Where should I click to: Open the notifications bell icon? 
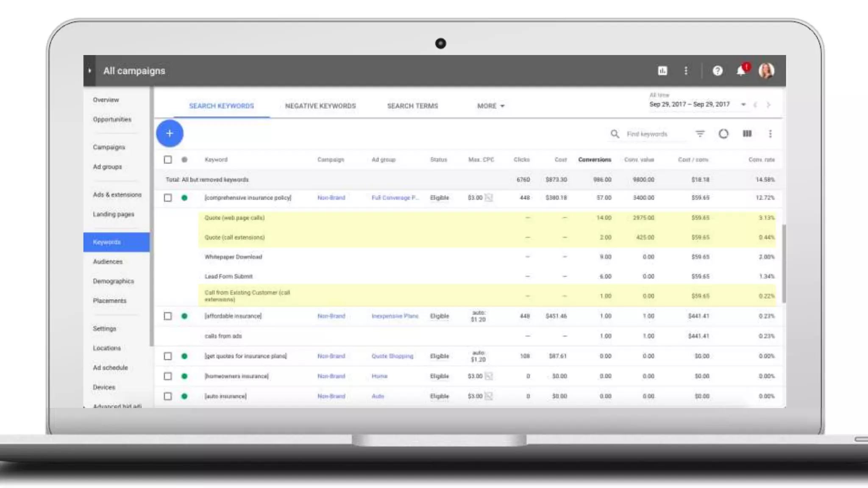(x=741, y=71)
